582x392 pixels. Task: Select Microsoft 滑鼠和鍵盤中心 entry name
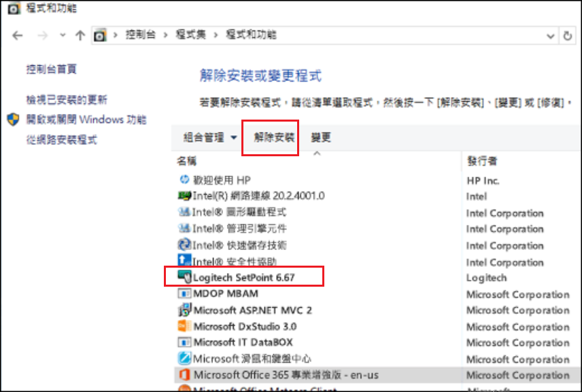coord(252,359)
